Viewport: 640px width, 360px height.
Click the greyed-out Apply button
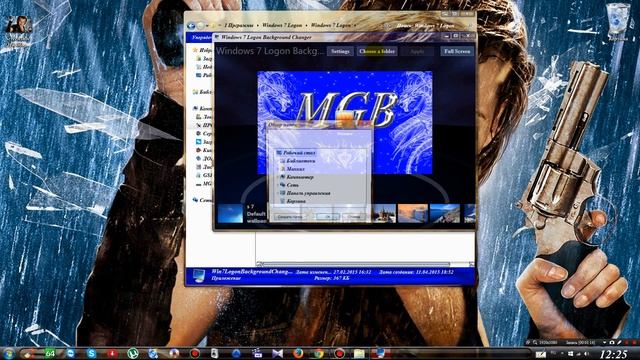coord(417,51)
